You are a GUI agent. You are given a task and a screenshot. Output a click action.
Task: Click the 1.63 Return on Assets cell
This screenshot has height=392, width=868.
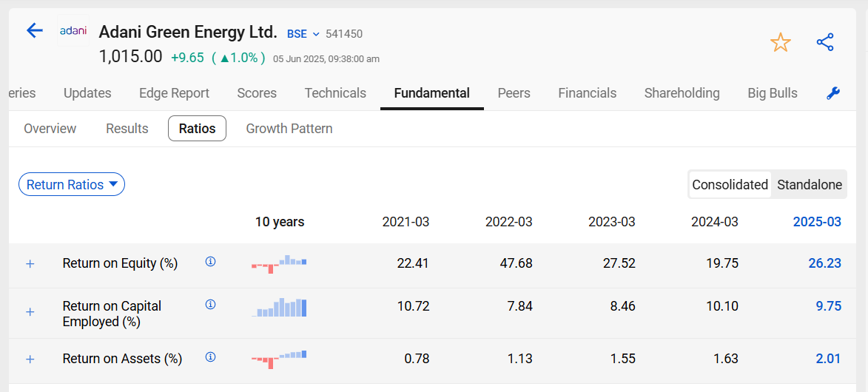pos(726,359)
